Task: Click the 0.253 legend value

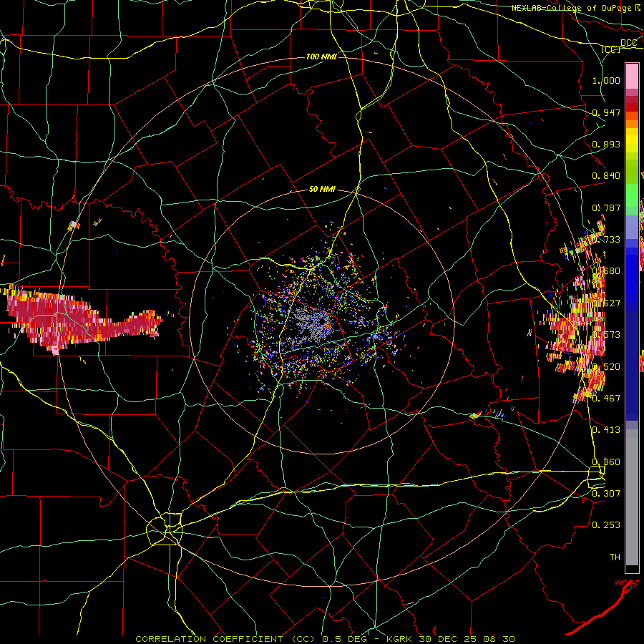Action: coord(606,525)
